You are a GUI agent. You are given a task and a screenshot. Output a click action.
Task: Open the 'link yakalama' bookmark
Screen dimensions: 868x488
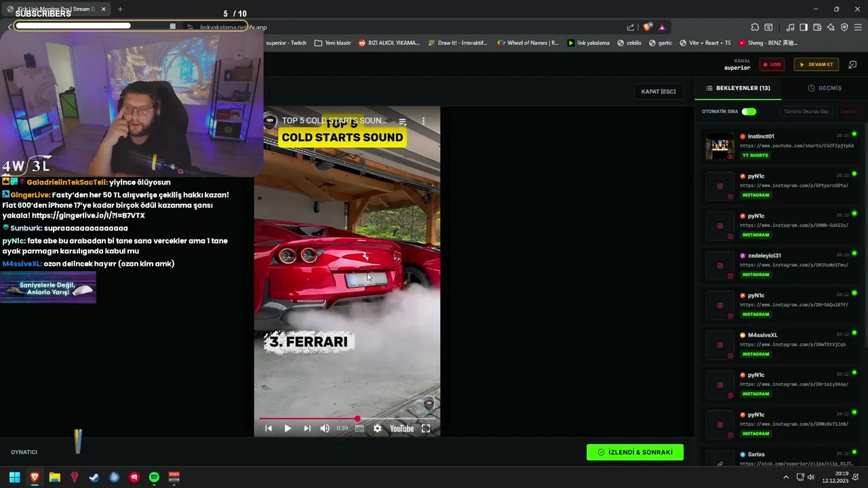(x=588, y=43)
